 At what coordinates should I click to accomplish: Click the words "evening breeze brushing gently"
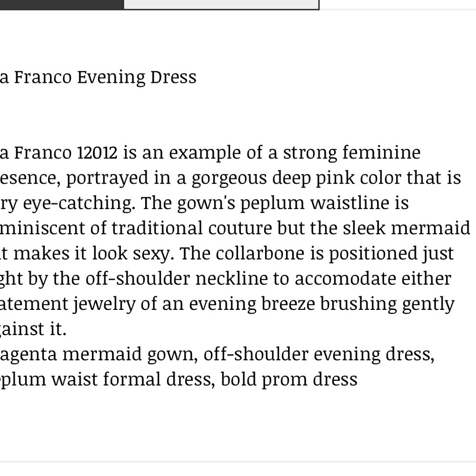tap(322, 304)
